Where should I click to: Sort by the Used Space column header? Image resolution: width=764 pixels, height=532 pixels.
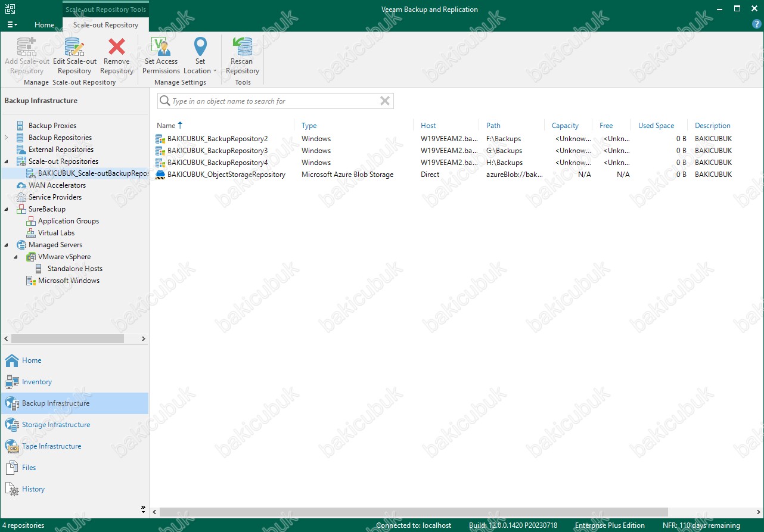click(x=656, y=126)
